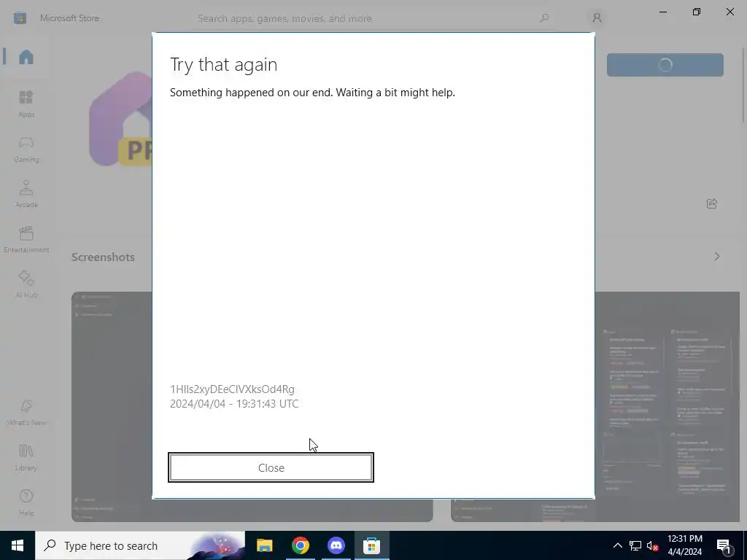Close the Microsoft Store window

(x=729, y=12)
